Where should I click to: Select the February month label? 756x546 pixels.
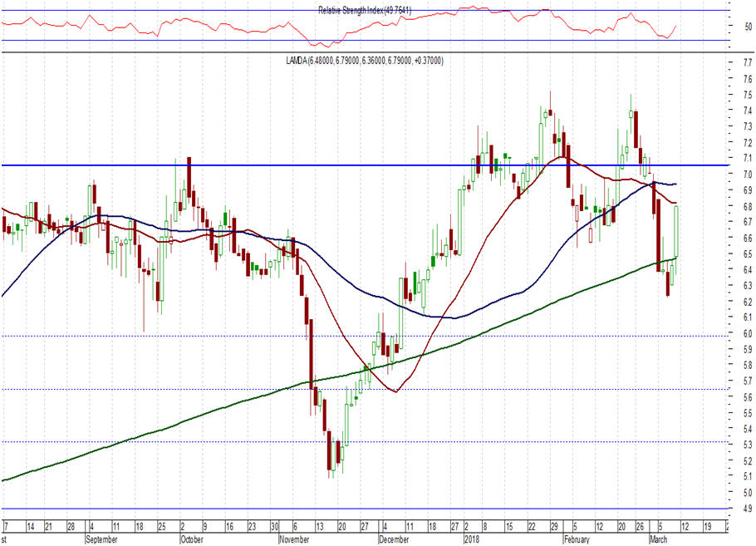[x=577, y=539]
